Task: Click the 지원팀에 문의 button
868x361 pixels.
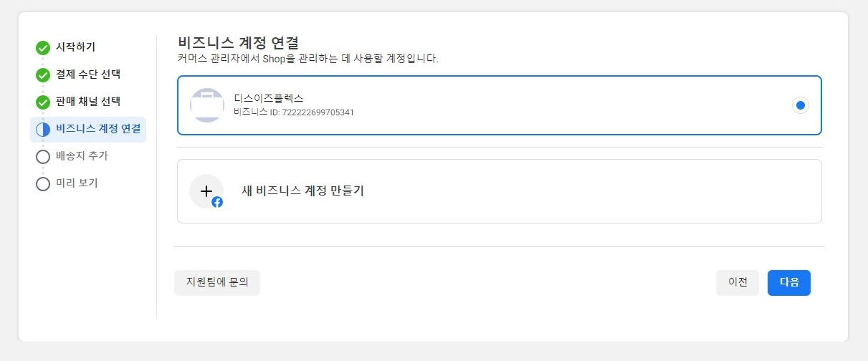Action: click(217, 283)
